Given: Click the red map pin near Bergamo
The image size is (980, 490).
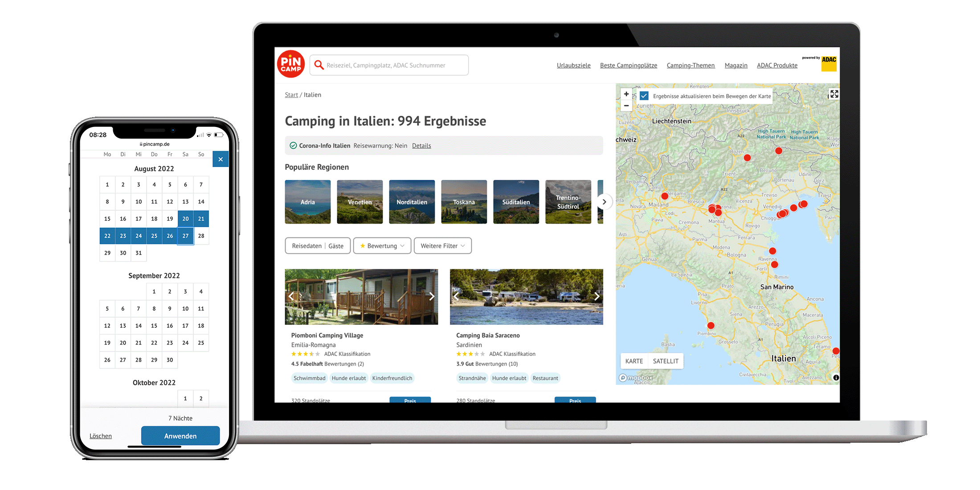Looking at the screenshot, I should [665, 196].
